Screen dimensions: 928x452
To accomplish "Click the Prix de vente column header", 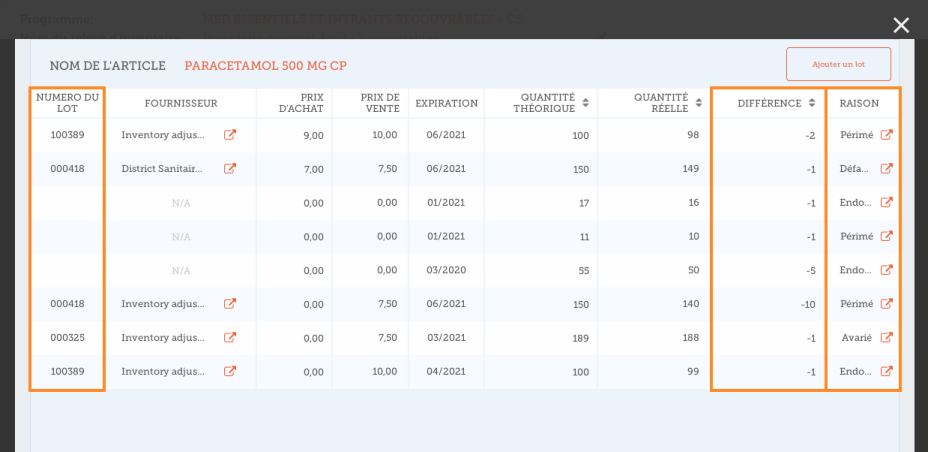I will 381,103.
